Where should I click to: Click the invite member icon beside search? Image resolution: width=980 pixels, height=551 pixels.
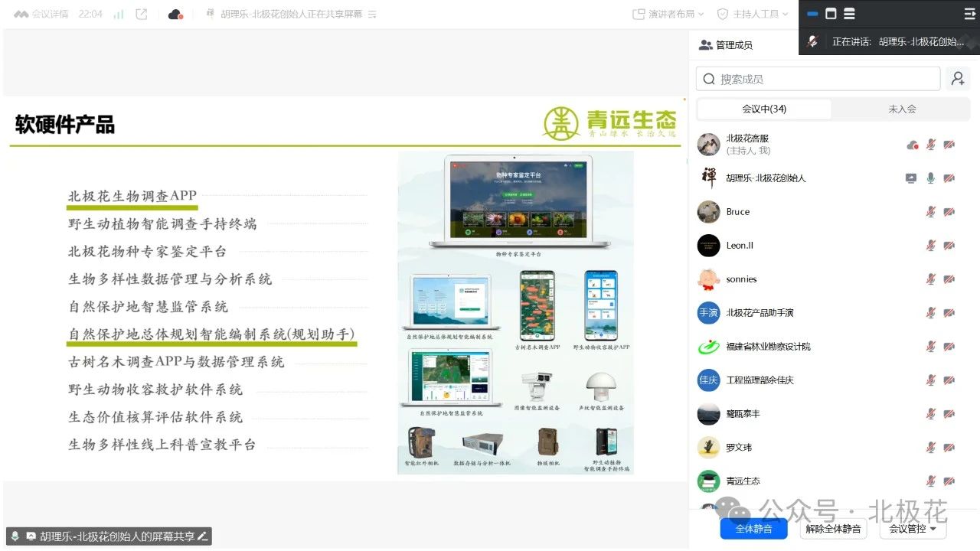click(x=957, y=78)
